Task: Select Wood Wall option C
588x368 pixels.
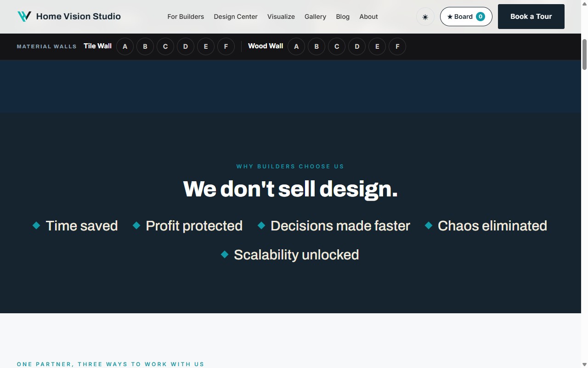Action: coord(337,46)
